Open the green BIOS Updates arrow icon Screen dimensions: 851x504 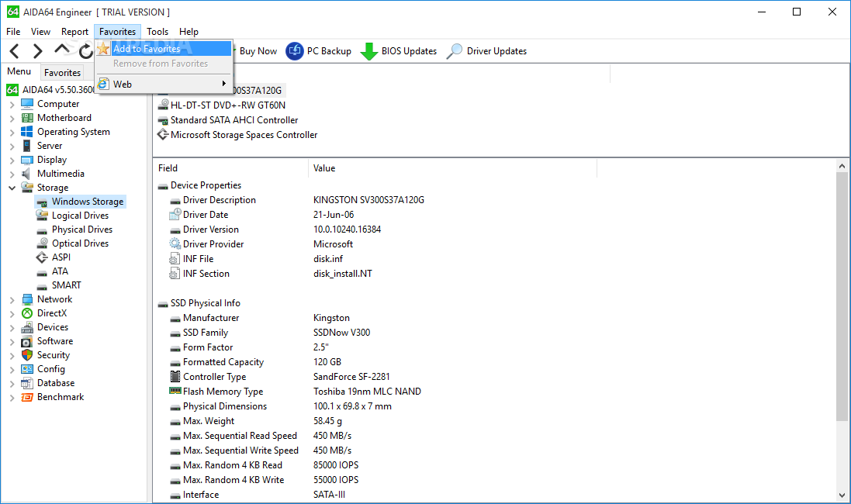[x=369, y=51]
